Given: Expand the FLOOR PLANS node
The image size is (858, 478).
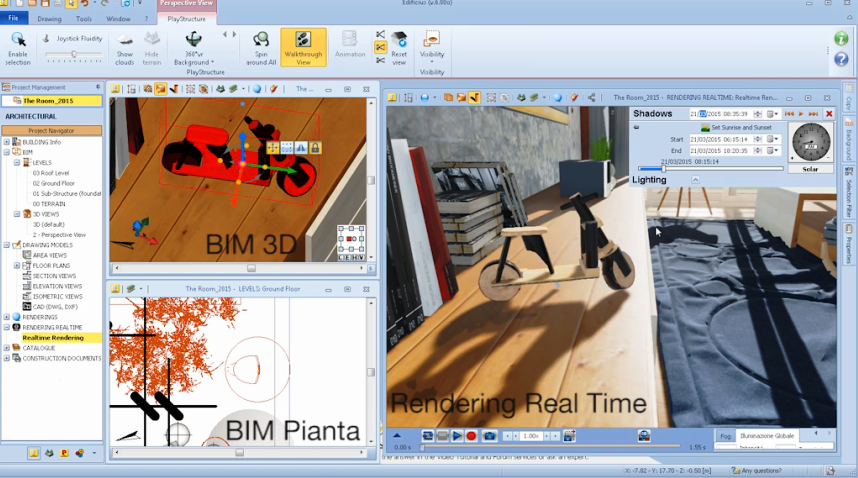Looking at the screenshot, I should click(17, 265).
